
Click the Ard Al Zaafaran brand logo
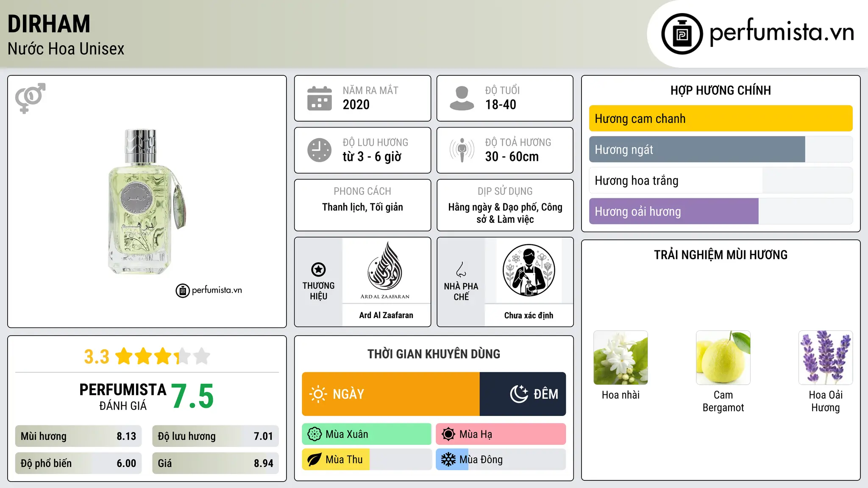click(385, 270)
